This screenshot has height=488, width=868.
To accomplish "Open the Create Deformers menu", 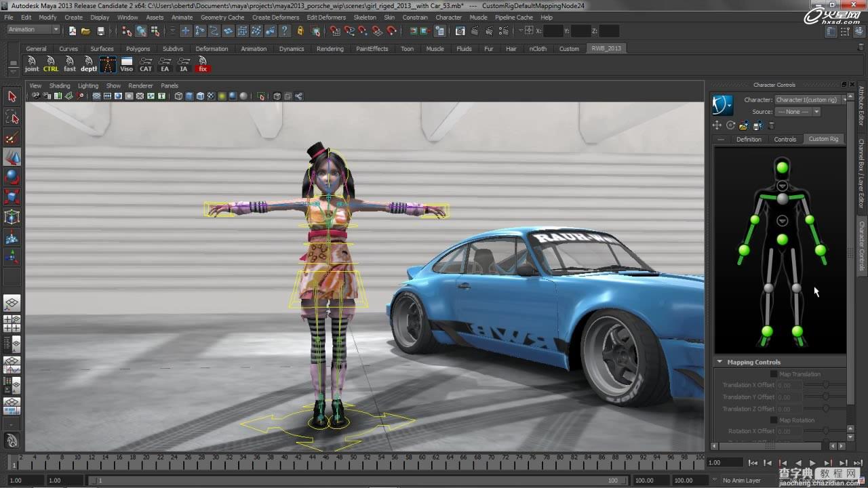I will pos(275,17).
